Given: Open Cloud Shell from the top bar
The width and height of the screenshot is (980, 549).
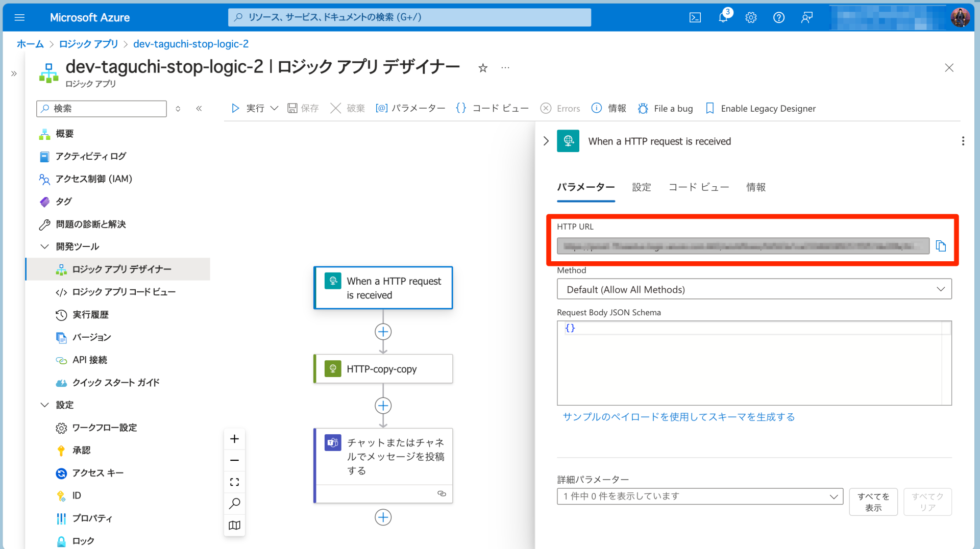Looking at the screenshot, I should [695, 17].
